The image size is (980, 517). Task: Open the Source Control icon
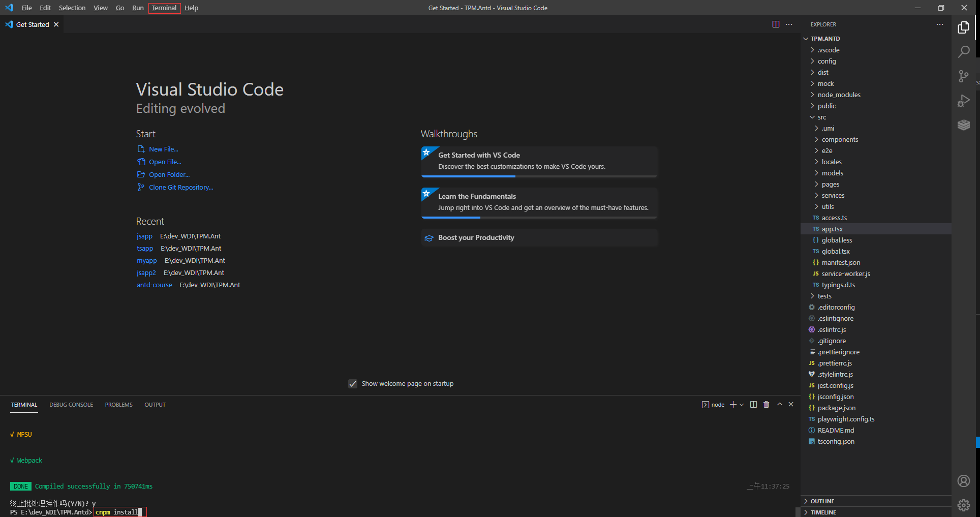click(963, 76)
